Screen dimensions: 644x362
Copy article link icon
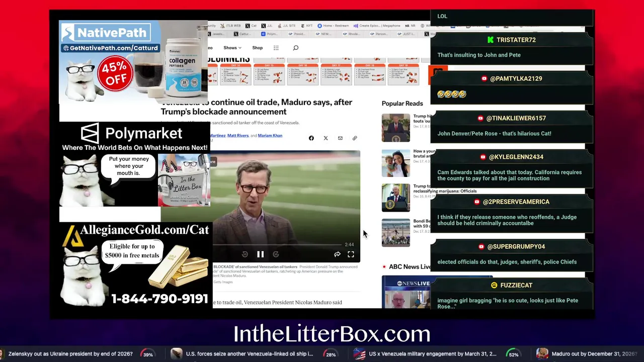click(355, 138)
